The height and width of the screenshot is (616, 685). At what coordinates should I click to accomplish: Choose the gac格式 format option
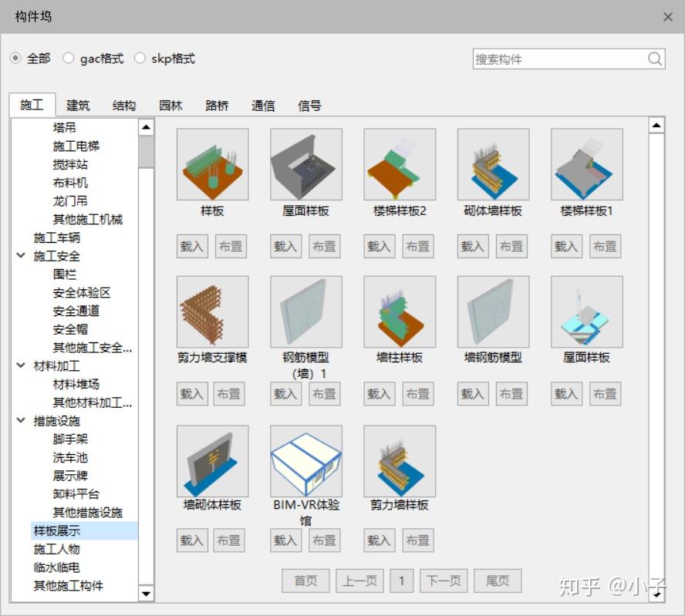pos(68,58)
